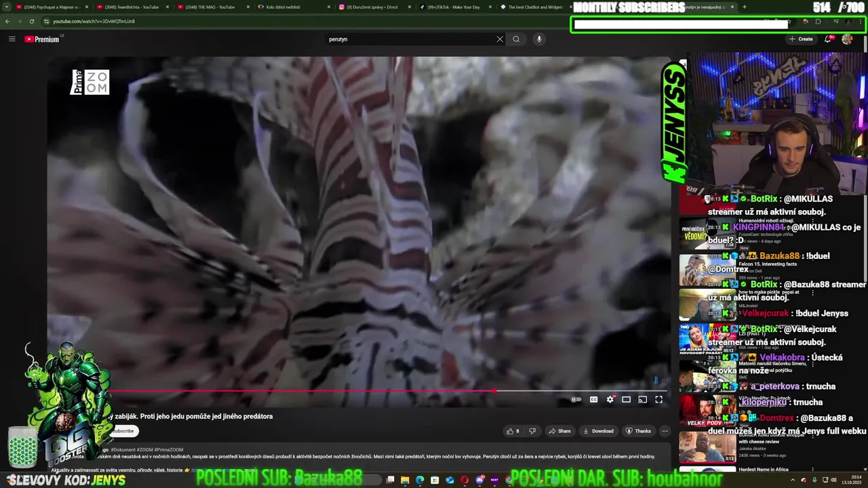Viewport: 868px width, 488px height.
Task: Open Outlook from the taskbar
Action: coord(450,480)
